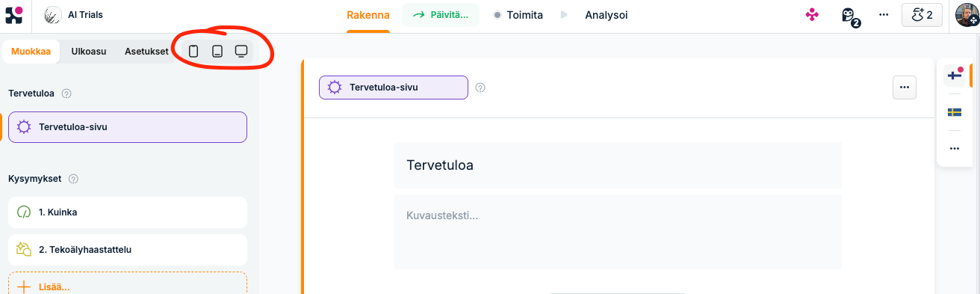Open the more menu in top header

(884, 15)
